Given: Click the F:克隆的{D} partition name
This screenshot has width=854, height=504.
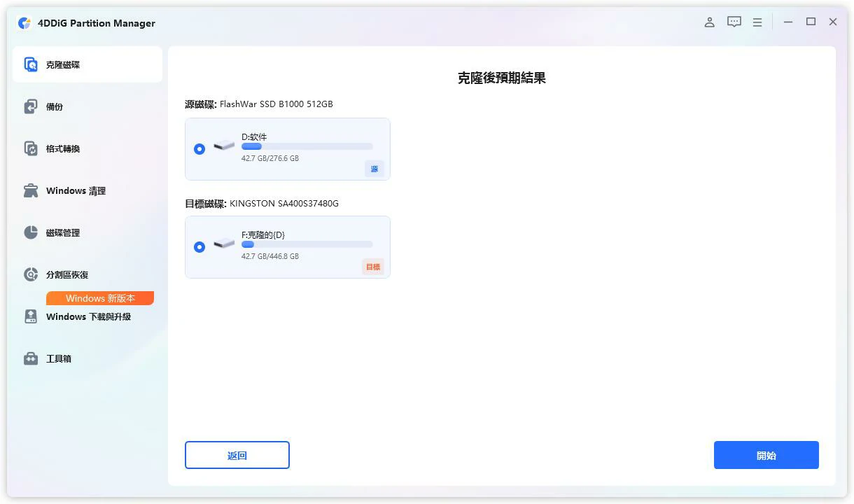Looking at the screenshot, I should pyautogui.click(x=263, y=235).
